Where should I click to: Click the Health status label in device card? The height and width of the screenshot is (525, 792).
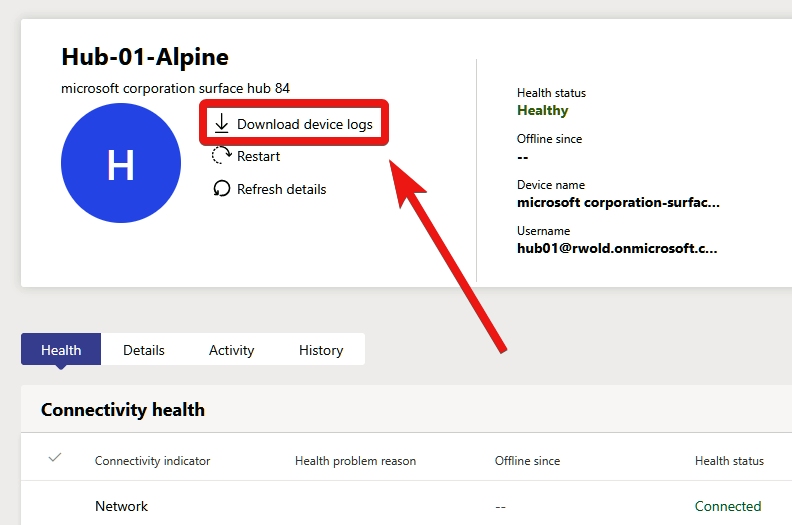tap(551, 93)
